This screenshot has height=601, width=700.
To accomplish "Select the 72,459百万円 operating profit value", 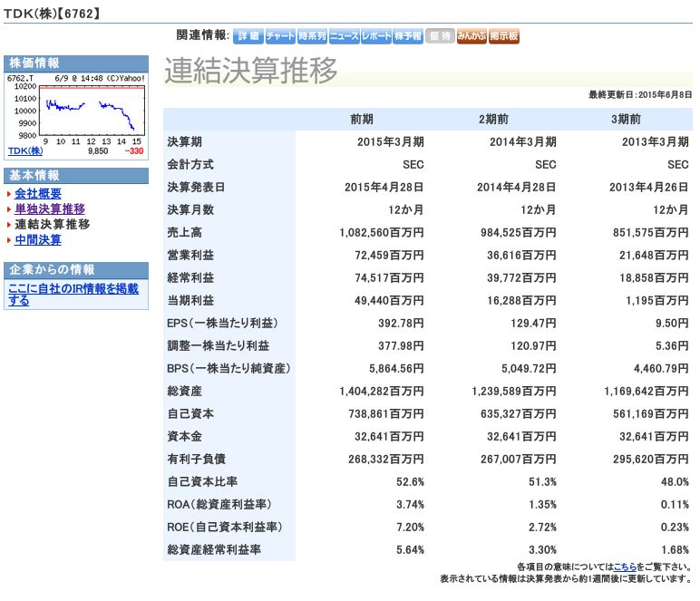I will click(389, 256).
